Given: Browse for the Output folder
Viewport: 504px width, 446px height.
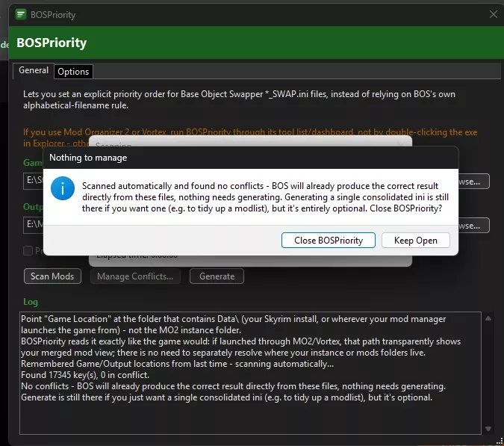Looking at the screenshot, I should 474,226.
